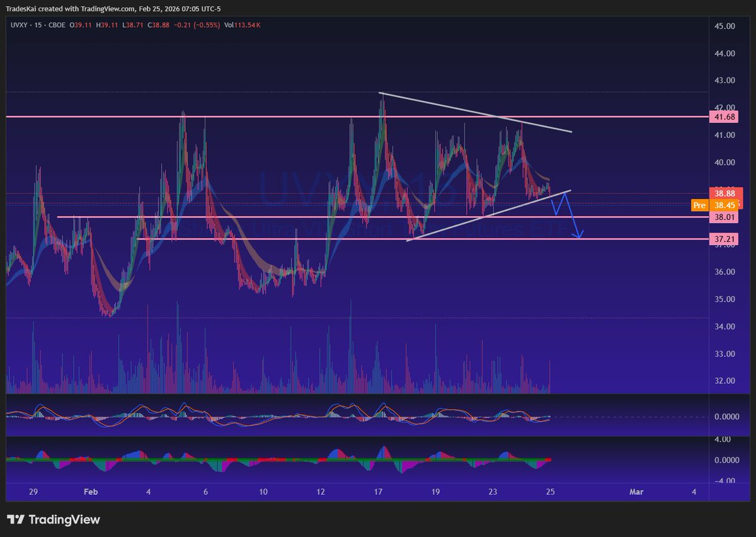Click 45.00 on the price axis
The width and height of the screenshot is (756, 537).
click(x=724, y=26)
